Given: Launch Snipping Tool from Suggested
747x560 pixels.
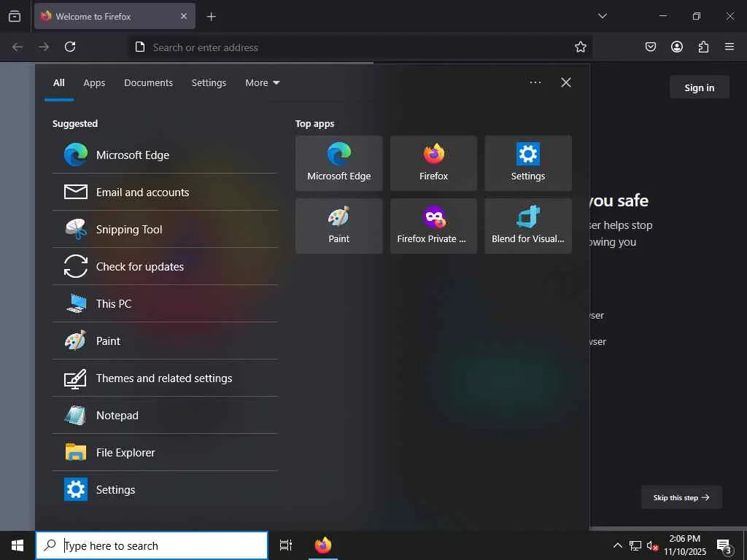Looking at the screenshot, I should [x=165, y=229].
